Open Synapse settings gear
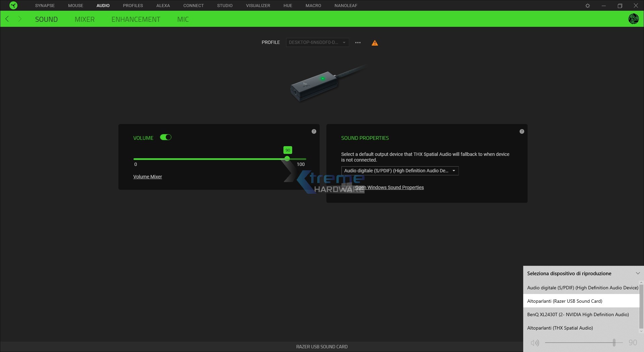The height and width of the screenshot is (352, 644). tap(588, 5)
